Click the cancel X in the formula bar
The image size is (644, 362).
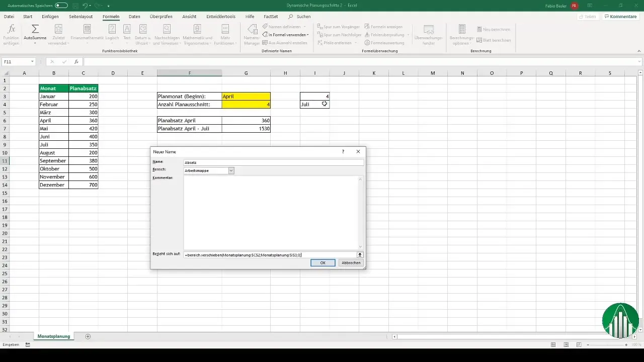click(x=52, y=62)
